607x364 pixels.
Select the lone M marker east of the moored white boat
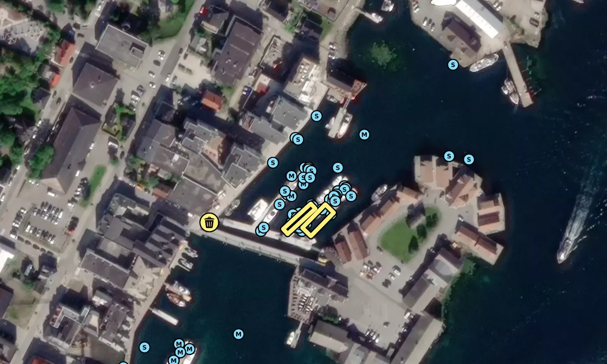pos(364,134)
